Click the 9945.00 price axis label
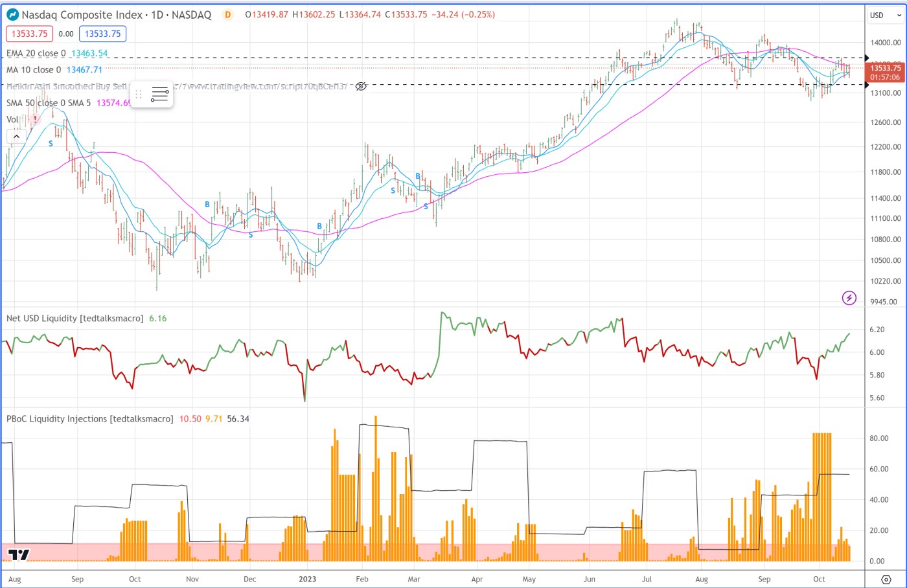 click(x=884, y=302)
